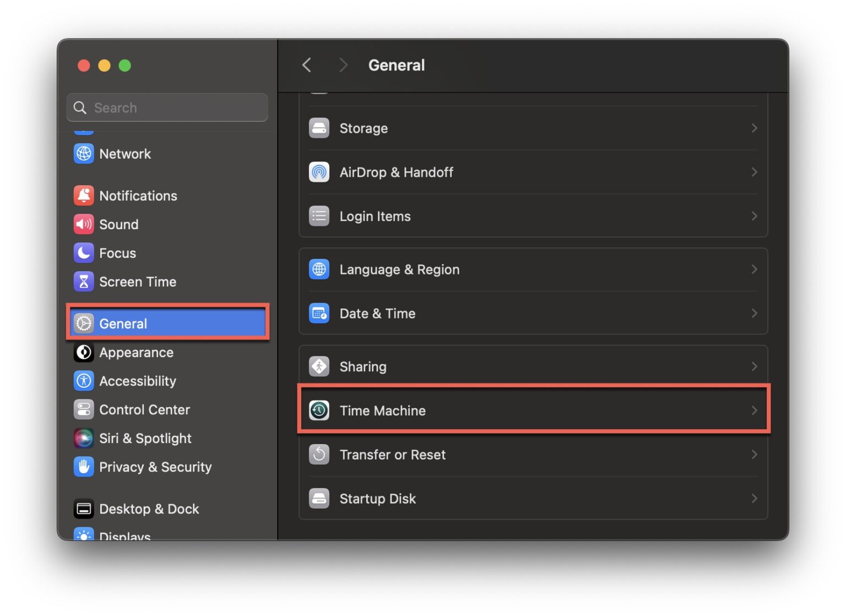Select the Focus crescent moon icon
The height and width of the screenshot is (616, 846).
[84, 253]
